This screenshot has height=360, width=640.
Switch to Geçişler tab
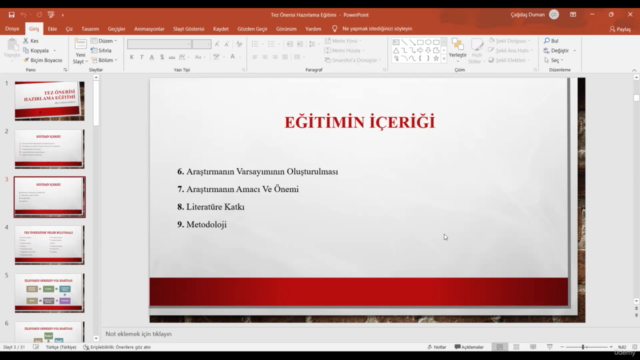click(116, 29)
